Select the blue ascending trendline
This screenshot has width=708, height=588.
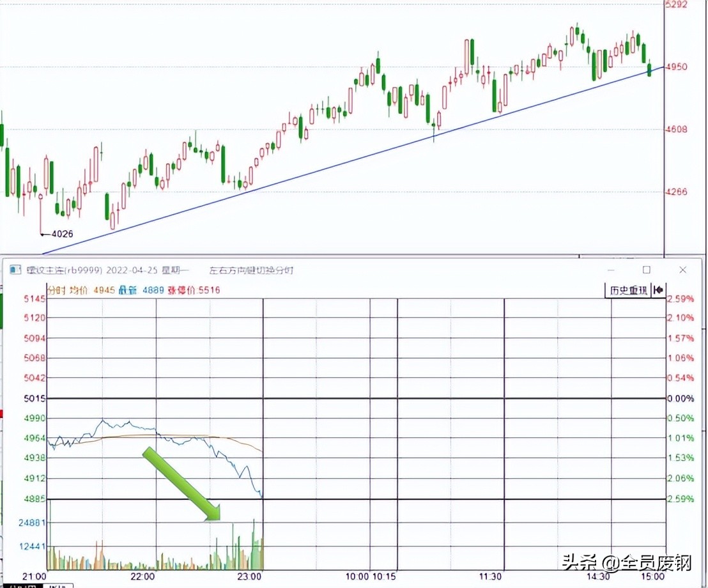pos(352,160)
